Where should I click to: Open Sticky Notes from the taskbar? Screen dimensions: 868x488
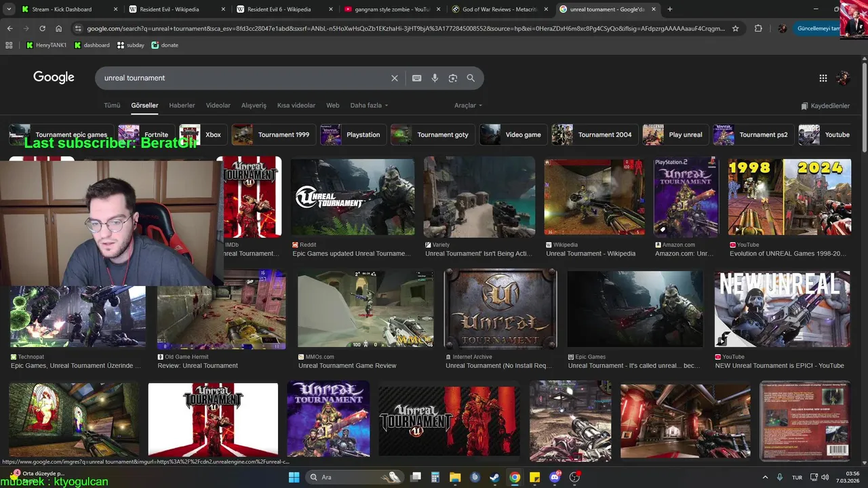(x=535, y=477)
